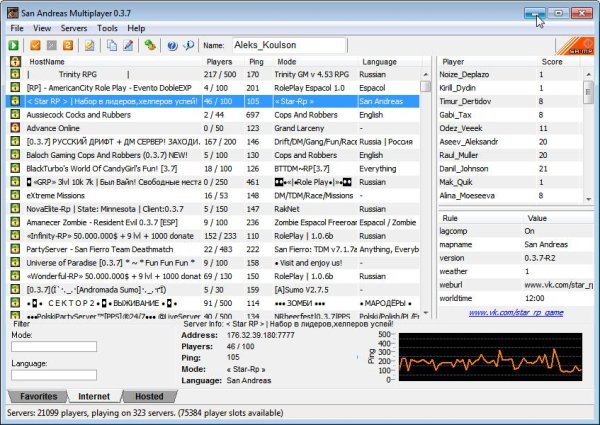Click the About info speech-bubble icon
This screenshot has width=600, height=425.
[189, 45]
